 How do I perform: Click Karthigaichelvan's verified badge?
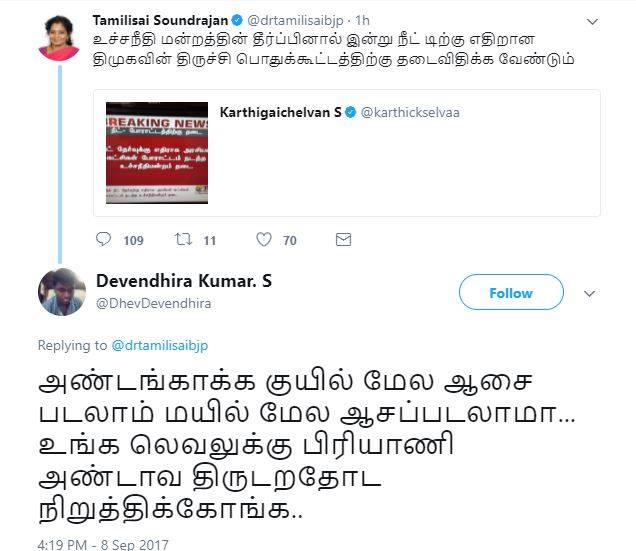point(350,112)
